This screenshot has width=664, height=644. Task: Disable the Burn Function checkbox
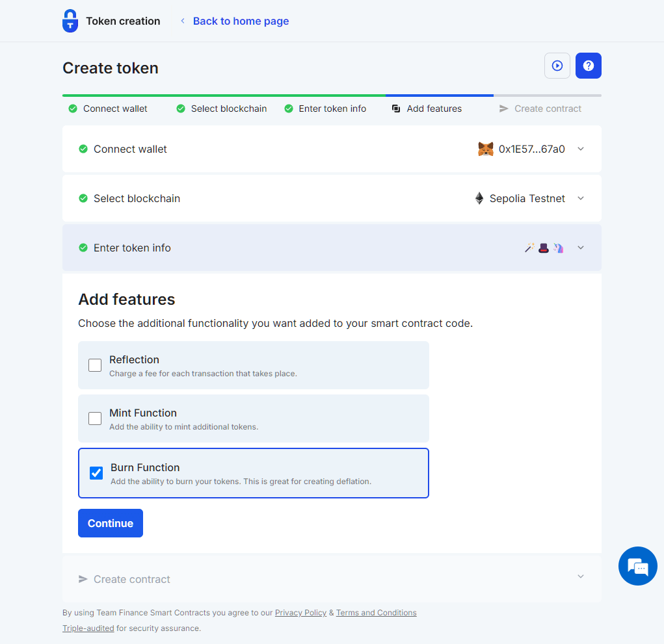coord(96,473)
